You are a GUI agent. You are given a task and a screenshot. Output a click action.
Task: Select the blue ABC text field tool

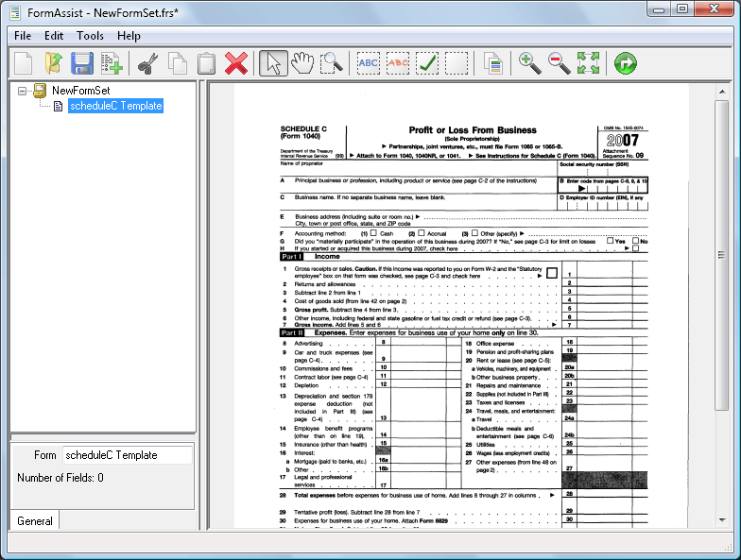[x=369, y=63]
